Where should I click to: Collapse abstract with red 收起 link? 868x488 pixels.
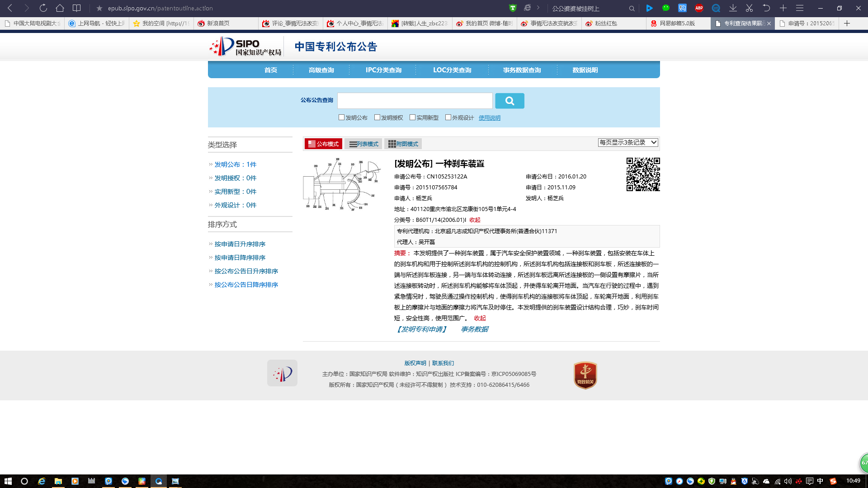(x=480, y=318)
